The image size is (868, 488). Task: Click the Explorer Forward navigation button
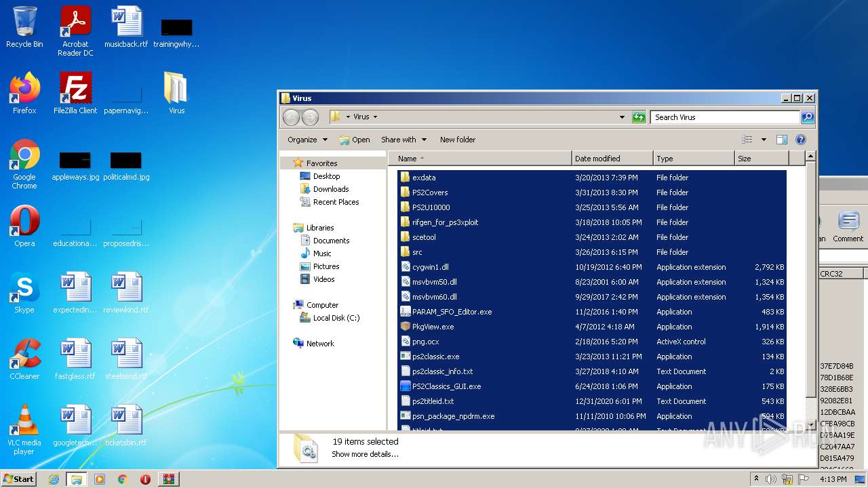310,117
